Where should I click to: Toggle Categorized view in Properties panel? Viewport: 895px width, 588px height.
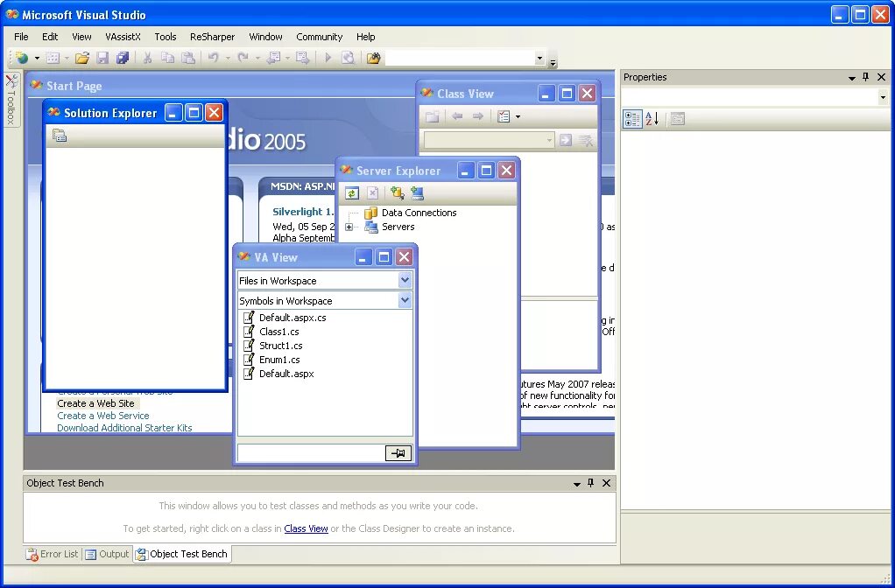[632, 119]
